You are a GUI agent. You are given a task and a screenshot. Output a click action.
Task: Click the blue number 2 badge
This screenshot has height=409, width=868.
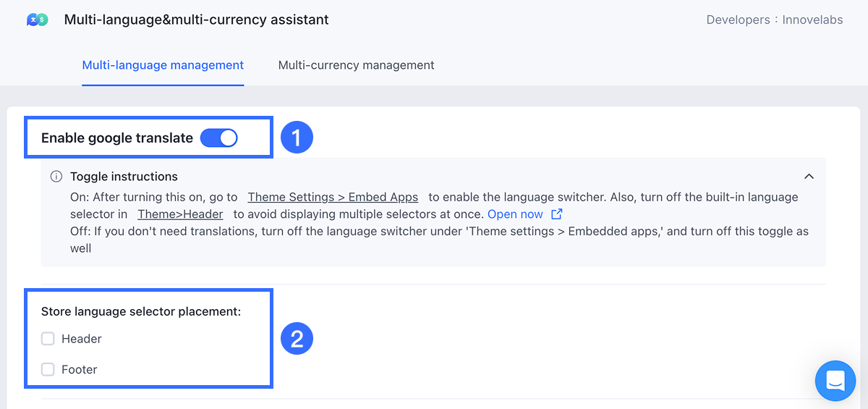click(x=296, y=339)
